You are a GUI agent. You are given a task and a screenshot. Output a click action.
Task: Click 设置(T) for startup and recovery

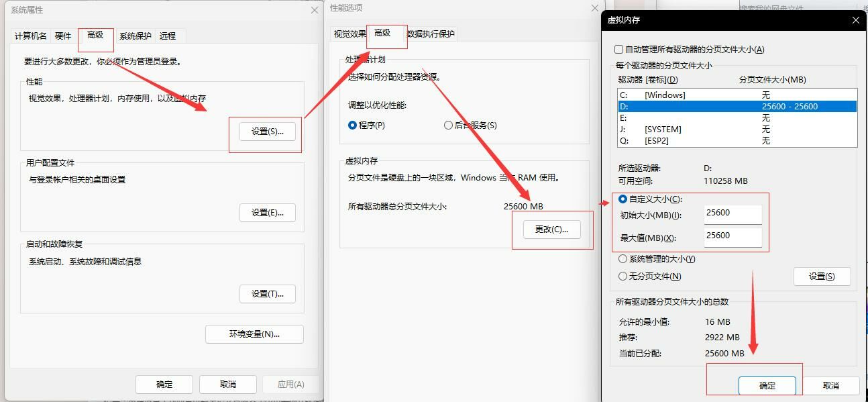point(267,294)
